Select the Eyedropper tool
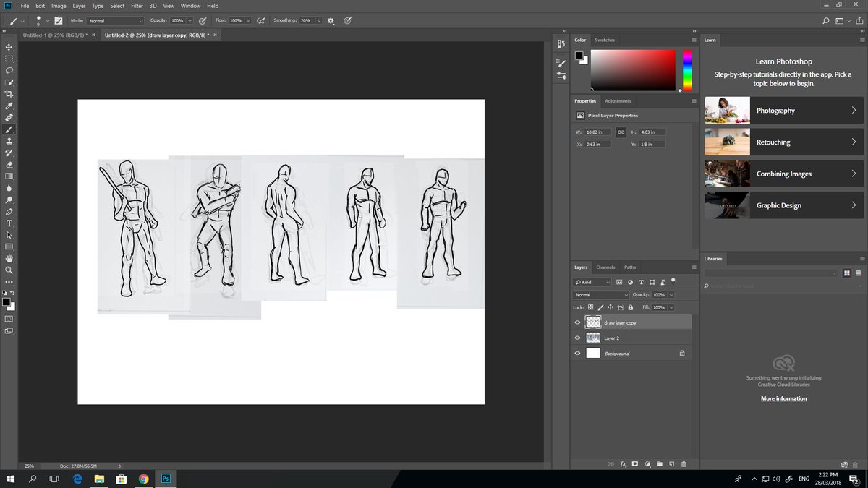This screenshot has width=868, height=488. 9,106
